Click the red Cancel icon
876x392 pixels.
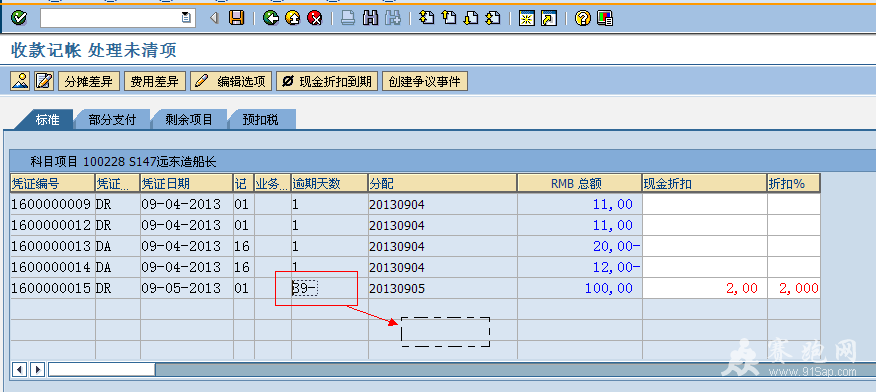[315, 18]
